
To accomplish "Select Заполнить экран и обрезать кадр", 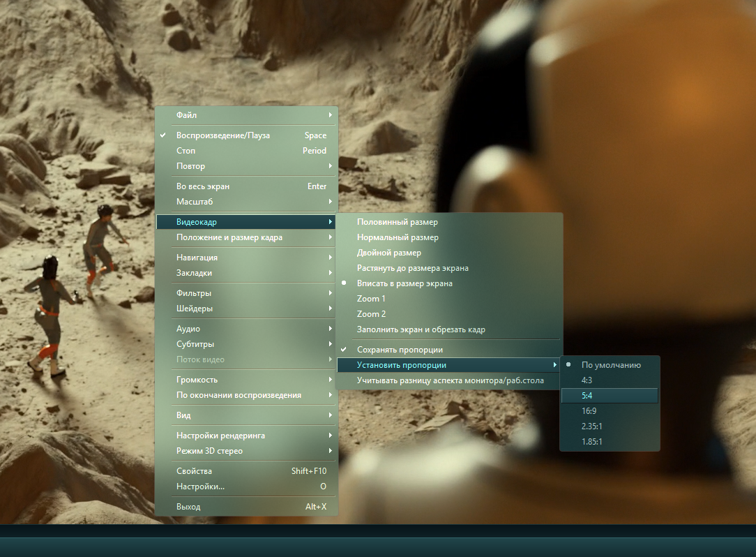I will click(x=449, y=330).
